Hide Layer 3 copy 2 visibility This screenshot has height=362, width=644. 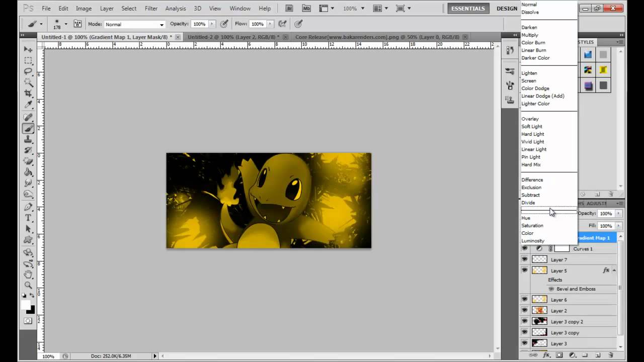tap(525, 322)
